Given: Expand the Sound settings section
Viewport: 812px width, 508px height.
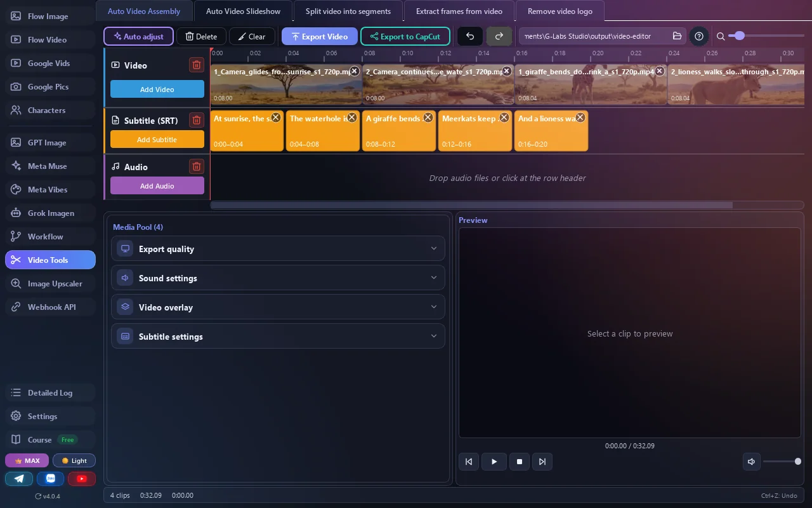Looking at the screenshot, I should click(278, 278).
